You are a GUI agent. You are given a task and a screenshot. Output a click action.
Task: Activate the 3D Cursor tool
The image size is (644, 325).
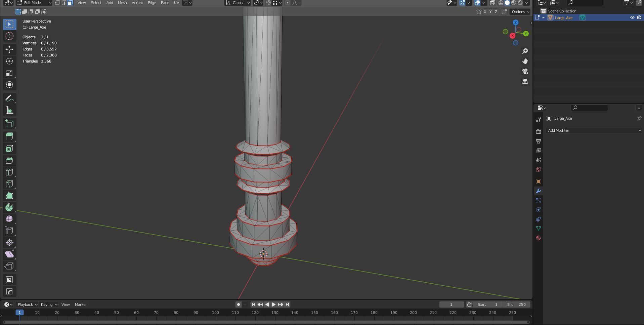click(x=9, y=36)
